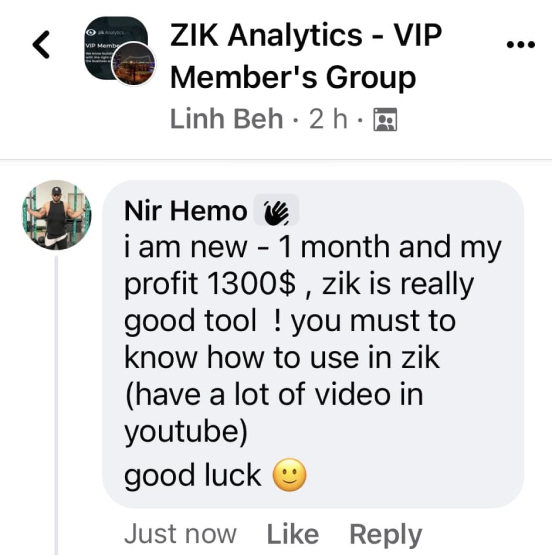View the poster's small circular profile photo
The image size is (553, 556).
click(134, 64)
